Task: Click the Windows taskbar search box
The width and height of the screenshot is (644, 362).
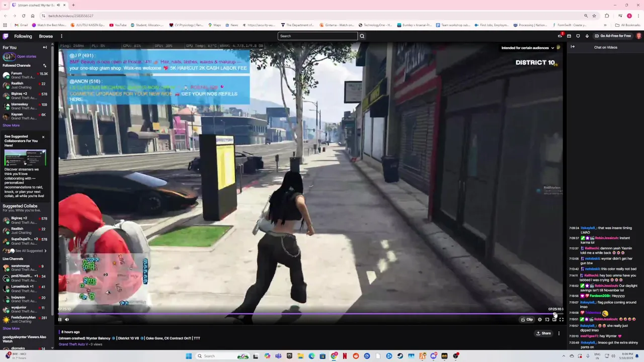Action: pos(223,356)
